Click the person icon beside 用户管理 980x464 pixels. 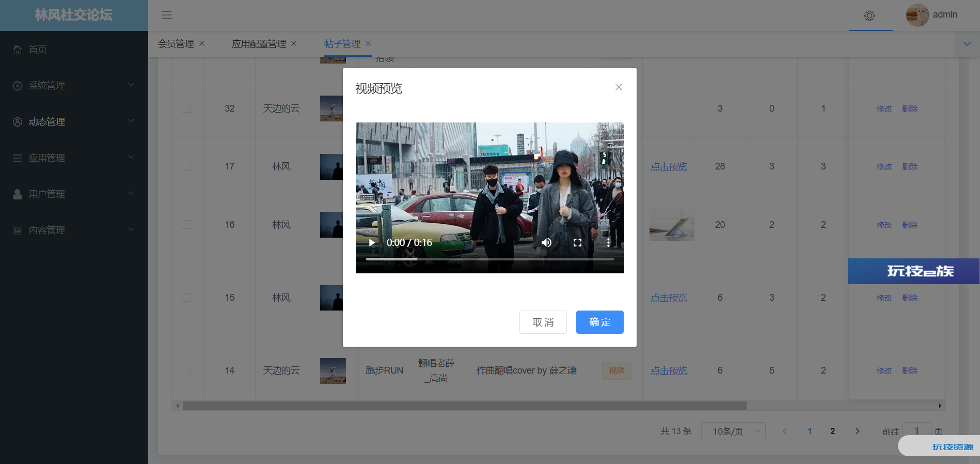[x=18, y=194]
